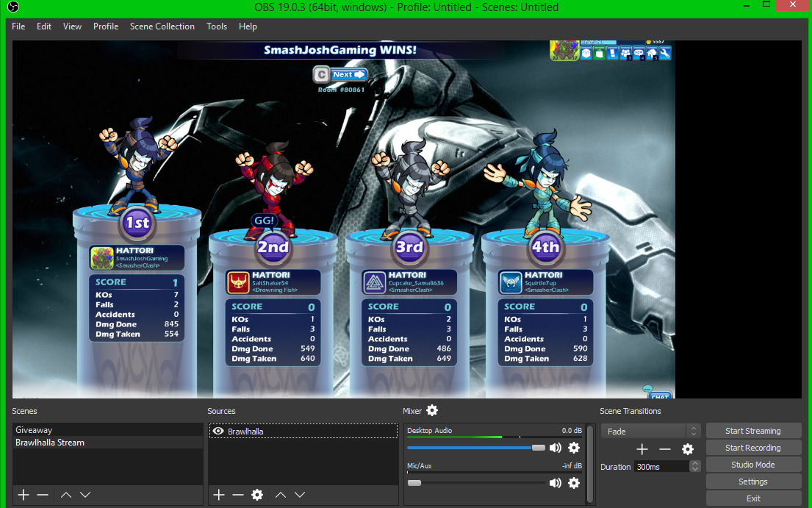Click the OBS logo in title bar
This screenshot has height=508, width=812.
[13, 7]
